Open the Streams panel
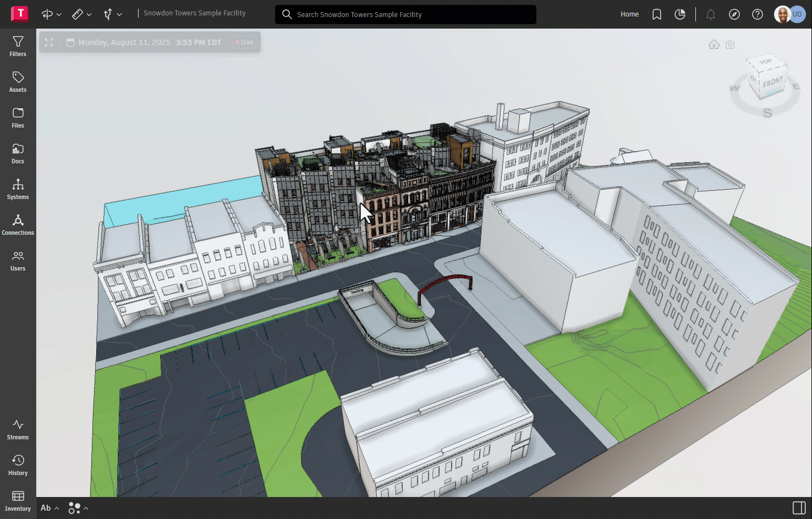 (18, 429)
